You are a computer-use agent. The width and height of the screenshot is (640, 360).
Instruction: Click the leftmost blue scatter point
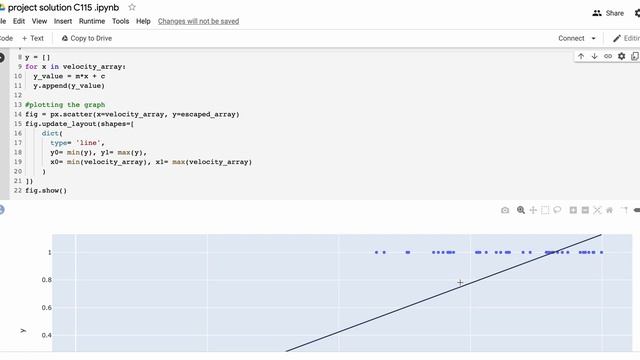click(376, 252)
